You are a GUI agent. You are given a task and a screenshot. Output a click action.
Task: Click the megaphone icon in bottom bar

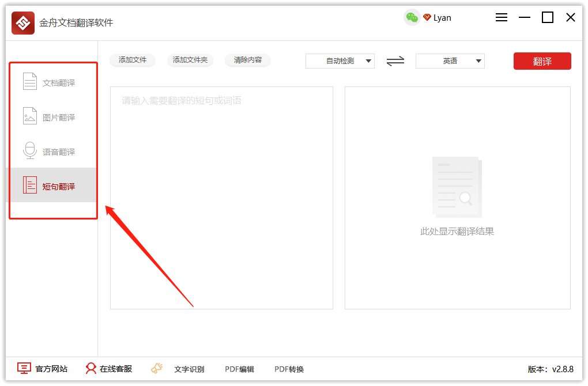point(157,368)
